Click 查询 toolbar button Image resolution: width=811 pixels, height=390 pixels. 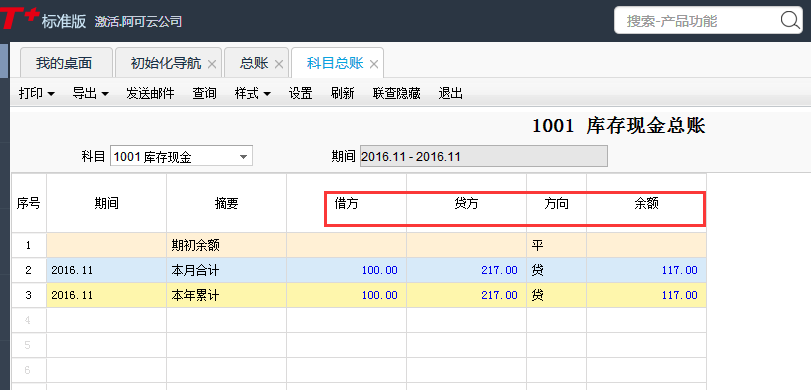click(x=204, y=94)
